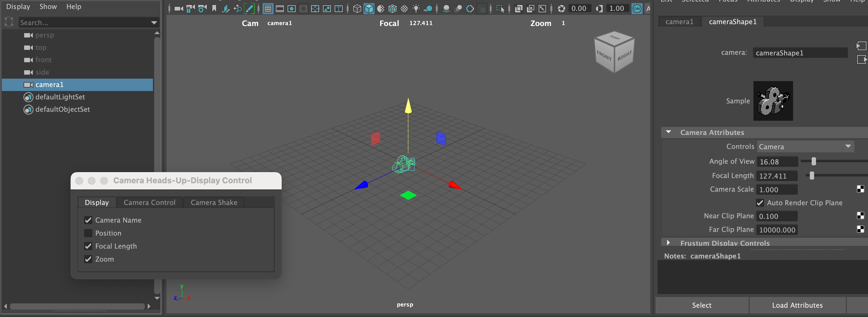The height and width of the screenshot is (317, 868).
Task: Click the Lock Camera toolbar icon
Action: click(190, 9)
